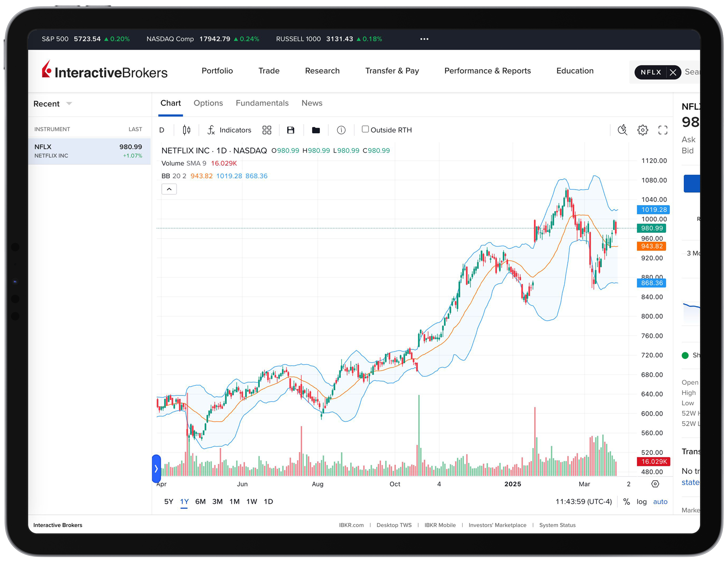Viewport: 728px width, 563px height.
Task: Click the orange 943.82 price axis label
Action: pos(652,246)
